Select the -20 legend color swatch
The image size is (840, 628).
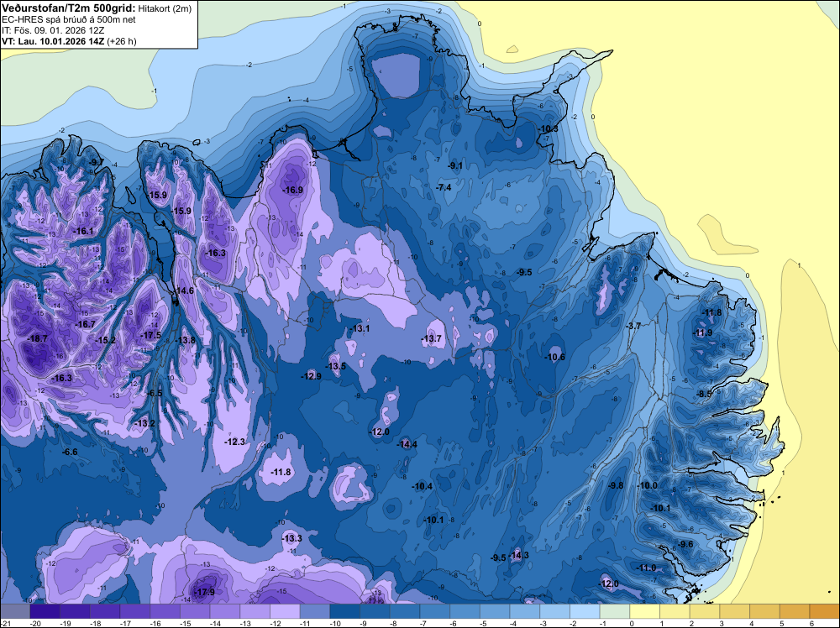(x=45, y=610)
